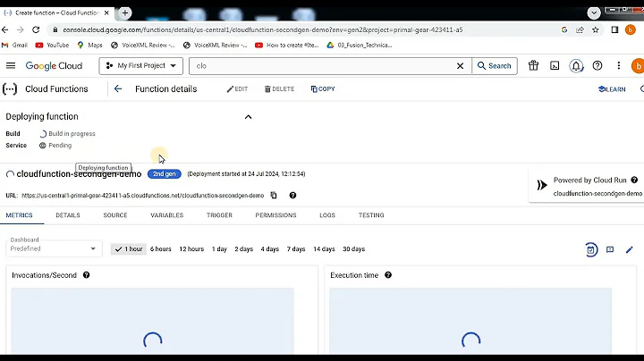Open Powered by Cloud Run help icon
The width and height of the screenshot is (644, 361).
click(634, 180)
